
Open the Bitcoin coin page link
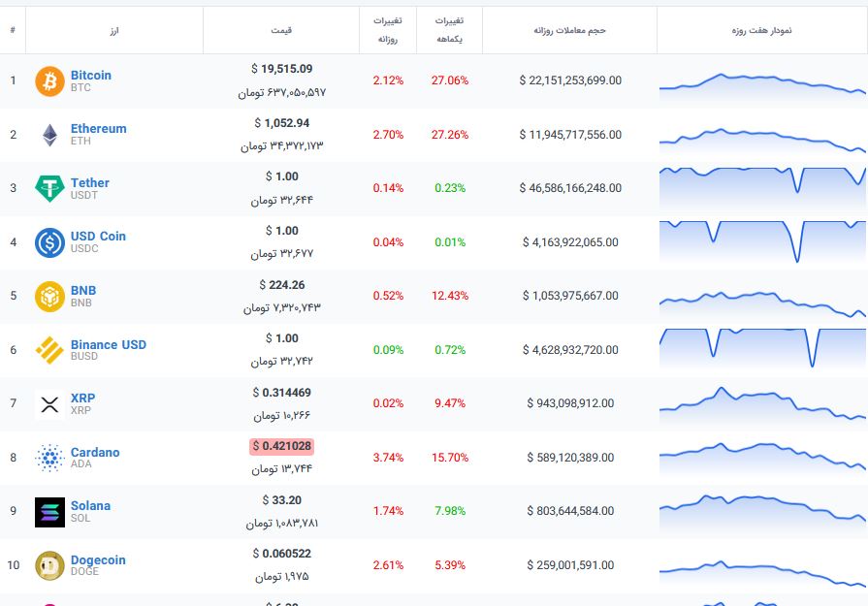coord(91,76)
